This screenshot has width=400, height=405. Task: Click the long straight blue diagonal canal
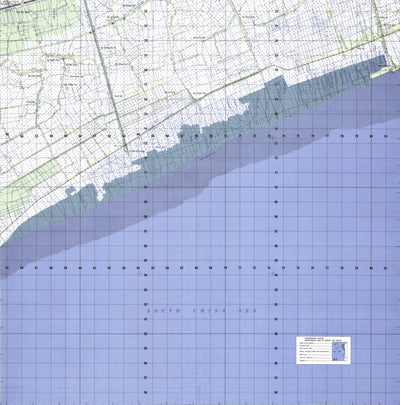(106, 75)
